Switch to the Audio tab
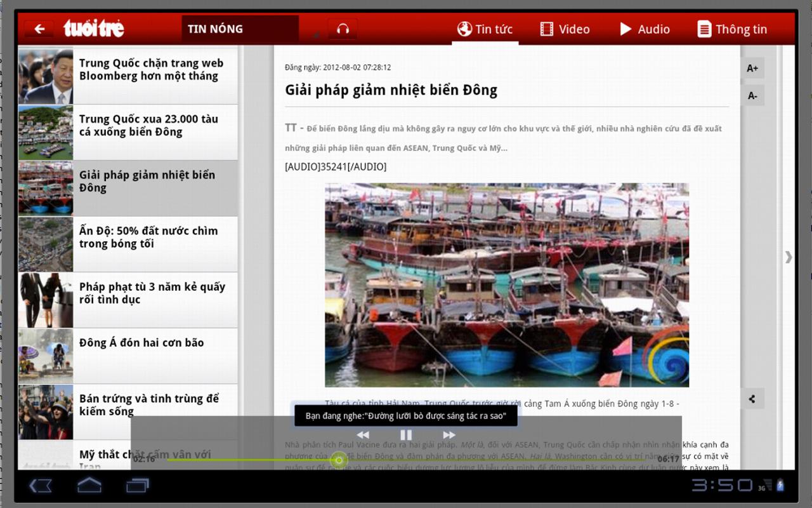 pos(645,29)
